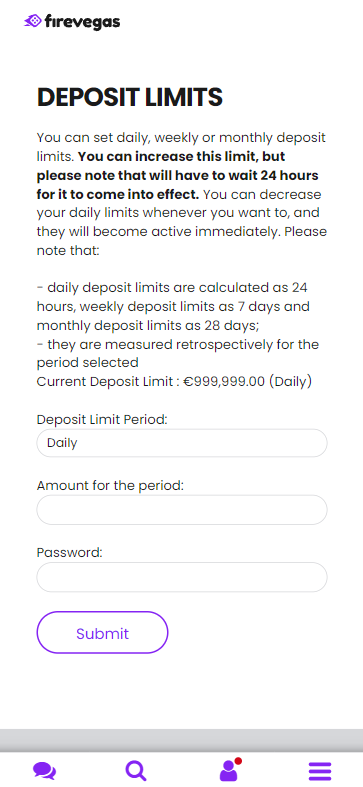Expand the Deposit Limit Period dropdown
The height and width of the screenshot is (787, 363).
(182, 443)
